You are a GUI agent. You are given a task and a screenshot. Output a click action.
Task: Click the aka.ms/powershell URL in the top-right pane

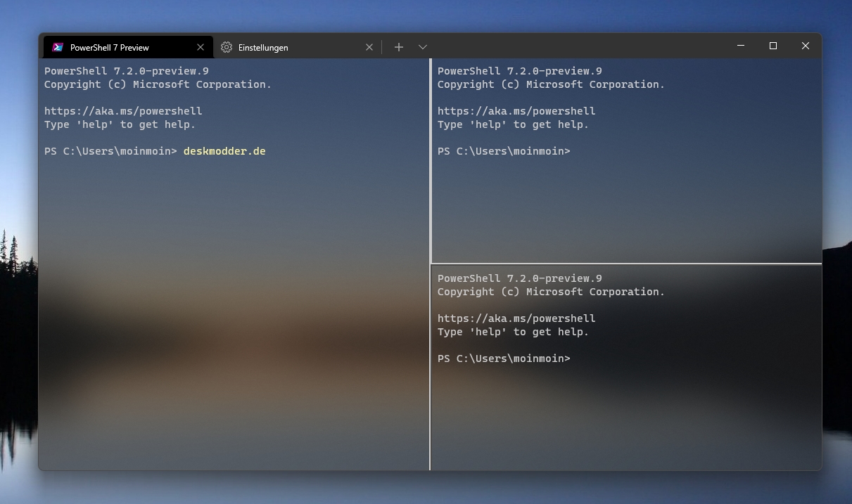(x=516, y=111)
